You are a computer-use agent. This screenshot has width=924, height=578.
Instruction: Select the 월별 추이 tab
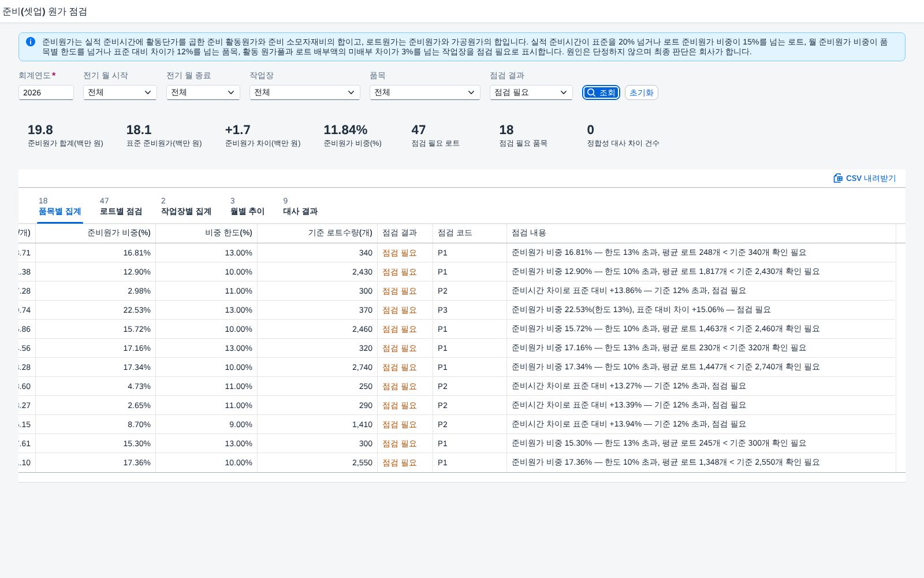(247, 206)
